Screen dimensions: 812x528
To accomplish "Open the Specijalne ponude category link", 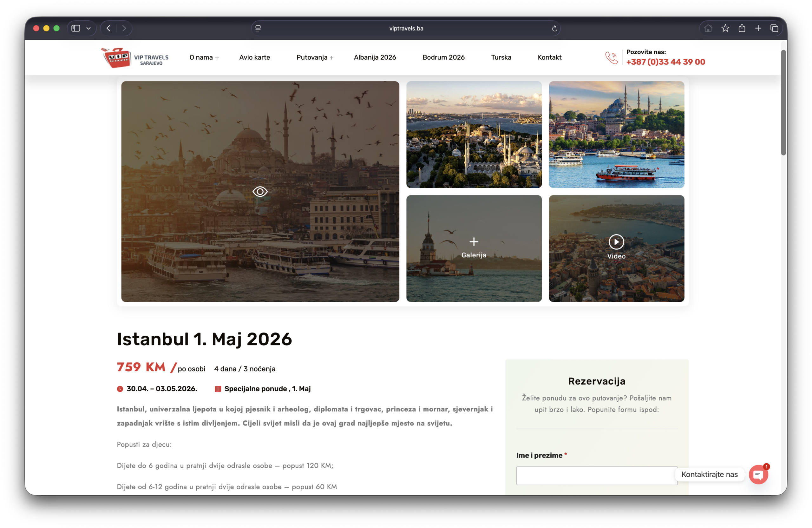I will (x=256, y=389).
